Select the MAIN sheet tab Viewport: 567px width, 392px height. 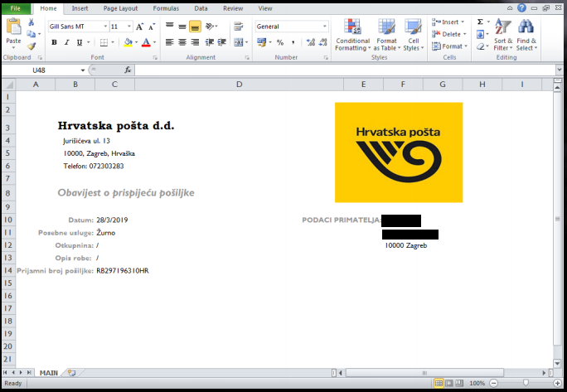pyautogui.click(x=49, y=373)
